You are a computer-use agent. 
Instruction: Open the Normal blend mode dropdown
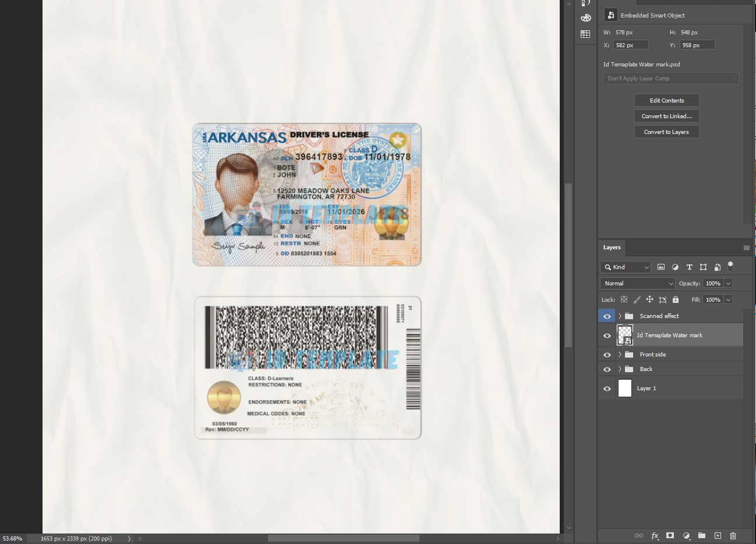point(637,283)
